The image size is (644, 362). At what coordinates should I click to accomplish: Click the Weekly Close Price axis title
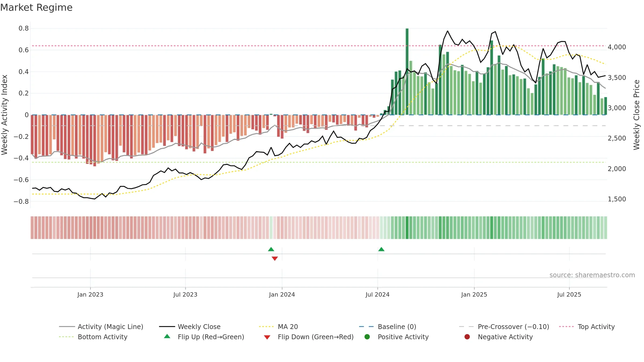coord(636,115)
